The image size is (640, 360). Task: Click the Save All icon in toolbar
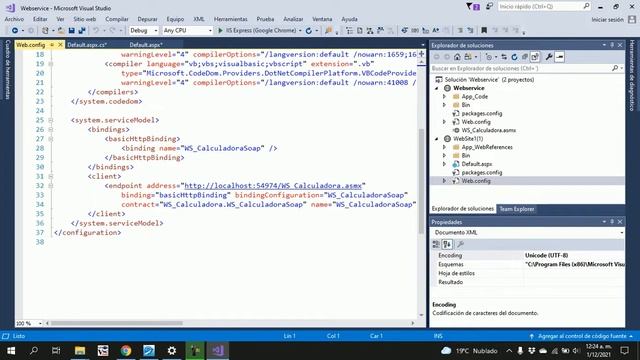(x=82, y=31)
